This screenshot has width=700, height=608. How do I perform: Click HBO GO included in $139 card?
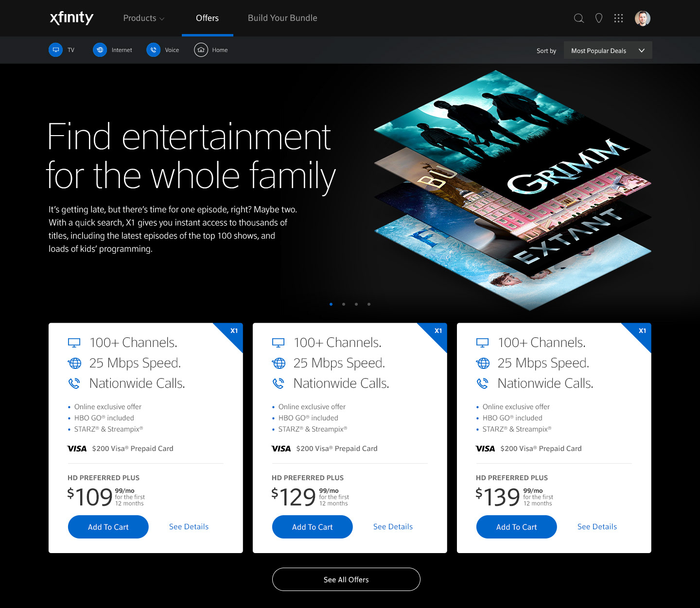tap(512, 418)
